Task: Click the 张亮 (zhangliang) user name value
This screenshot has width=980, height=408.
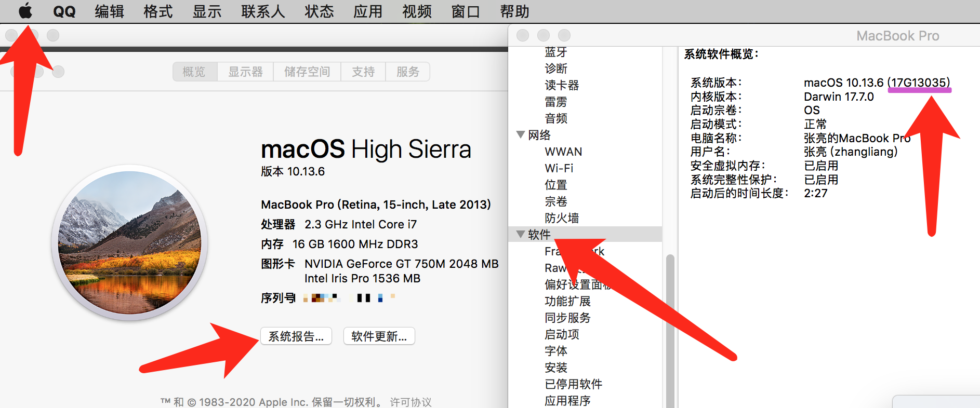Action: coord(851,152)
